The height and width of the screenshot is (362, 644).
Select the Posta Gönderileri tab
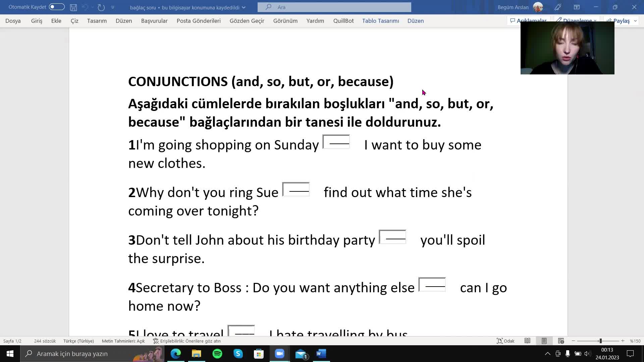199,21
